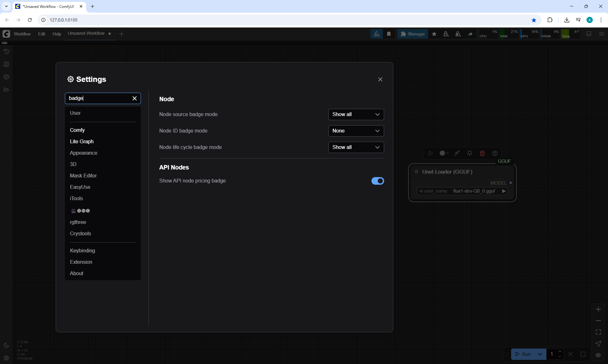This screenshot has width=608, height=364.
Task: Open the Keybinding settings category
Action: coord(82,250)
